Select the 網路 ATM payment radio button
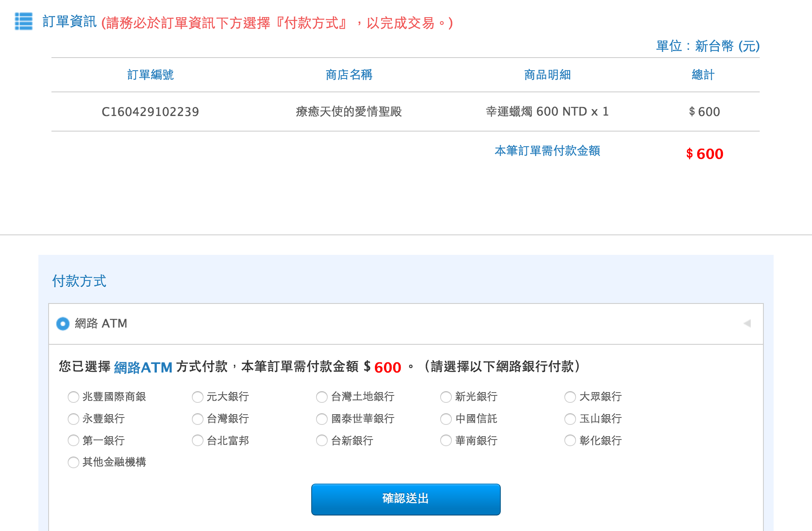Viewport: 812px width, 531px height. (63, 324)
